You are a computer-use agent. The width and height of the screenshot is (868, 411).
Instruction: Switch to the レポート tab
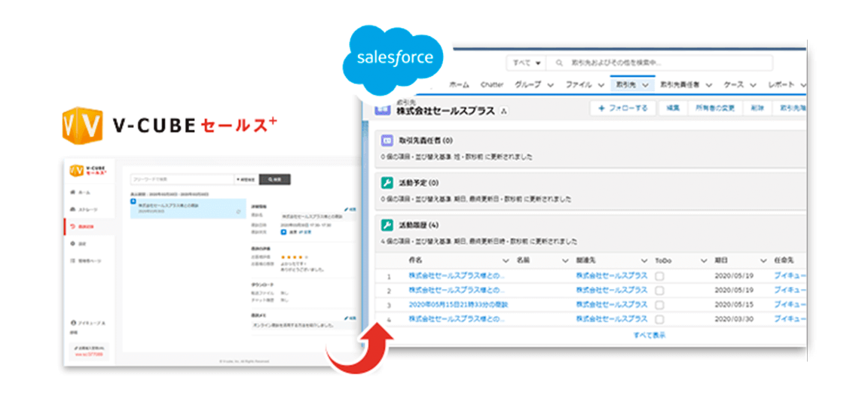point(781,85)
